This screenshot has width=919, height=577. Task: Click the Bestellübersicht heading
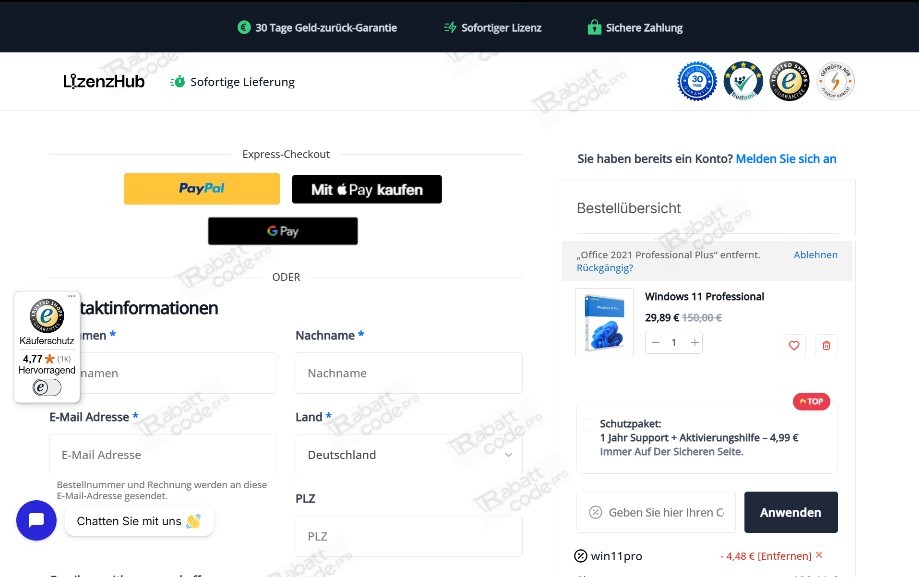coord(628,208)
